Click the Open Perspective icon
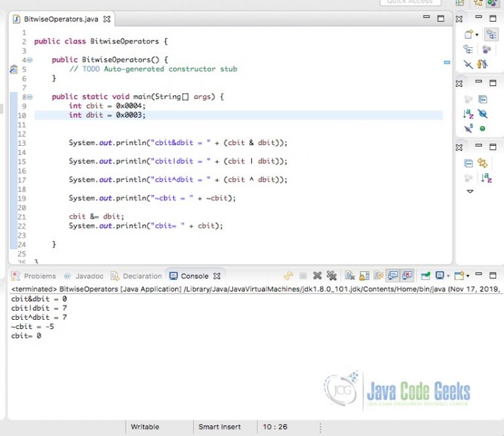The height and width of the screenshot is (436, 504). [460, 3]
